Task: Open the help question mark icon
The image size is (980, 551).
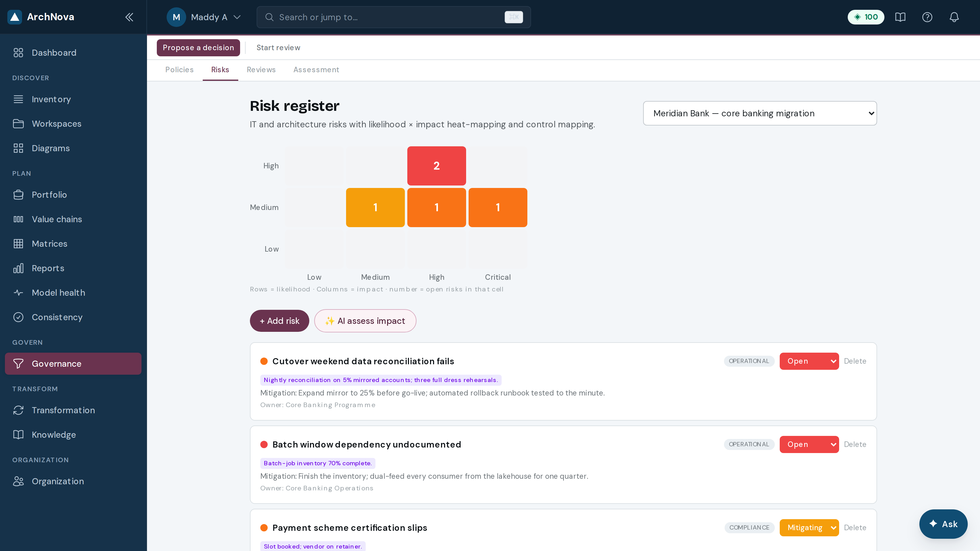Action: coord(927,17)
